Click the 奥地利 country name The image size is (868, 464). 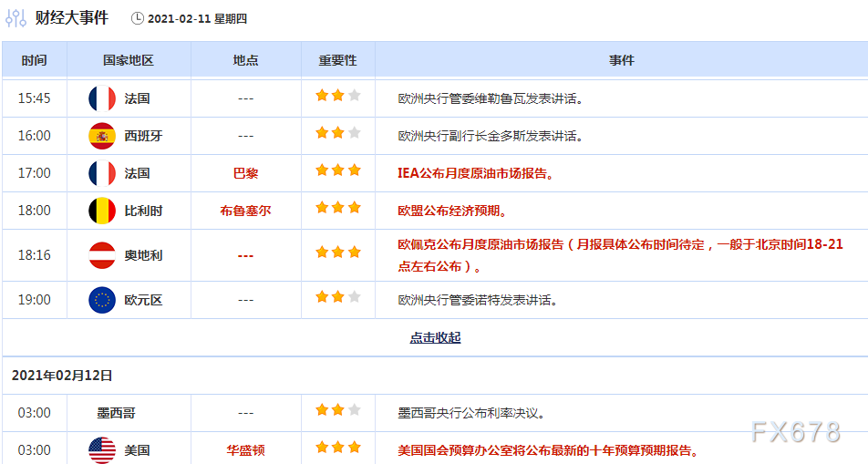pos(143,255)
